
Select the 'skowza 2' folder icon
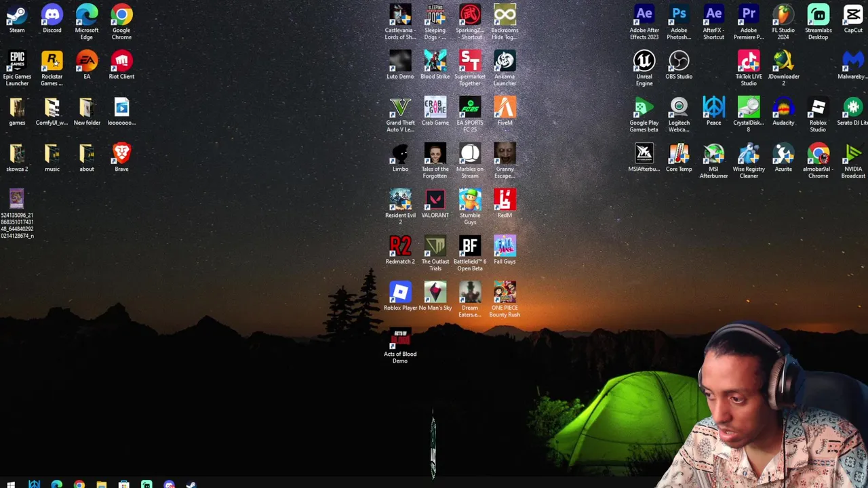click(17, 154)
